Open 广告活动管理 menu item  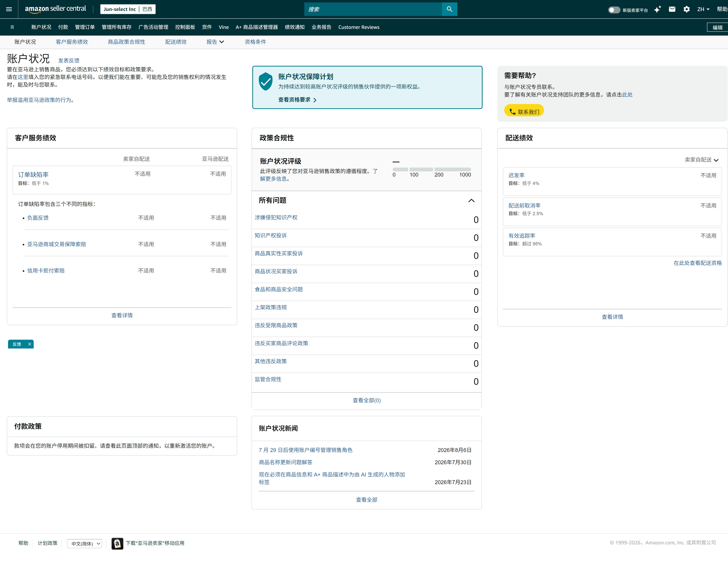(153, 27)
